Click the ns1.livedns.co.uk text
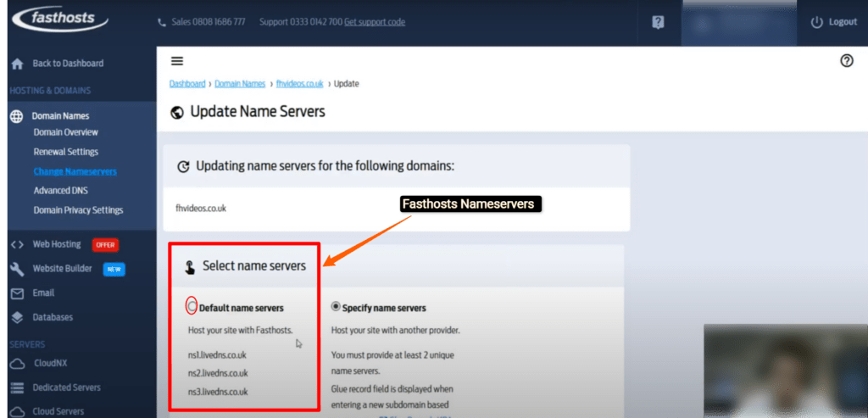The width and height of the screenshot is (868, 418). point(217,355)
